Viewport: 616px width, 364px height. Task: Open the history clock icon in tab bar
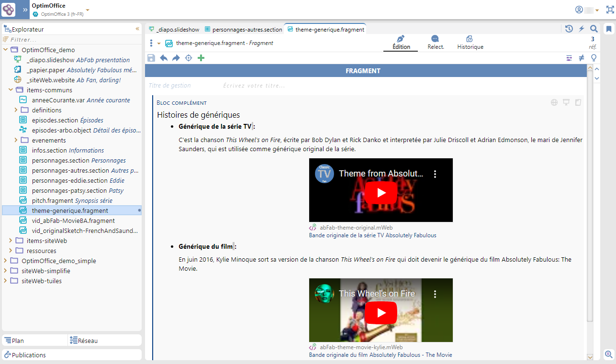click(x=569, y=29)
